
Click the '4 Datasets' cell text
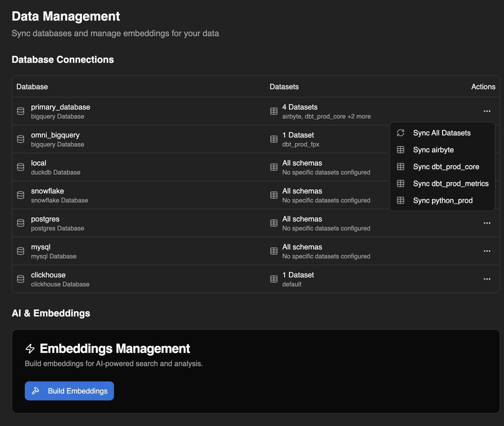tap(300, 107)
